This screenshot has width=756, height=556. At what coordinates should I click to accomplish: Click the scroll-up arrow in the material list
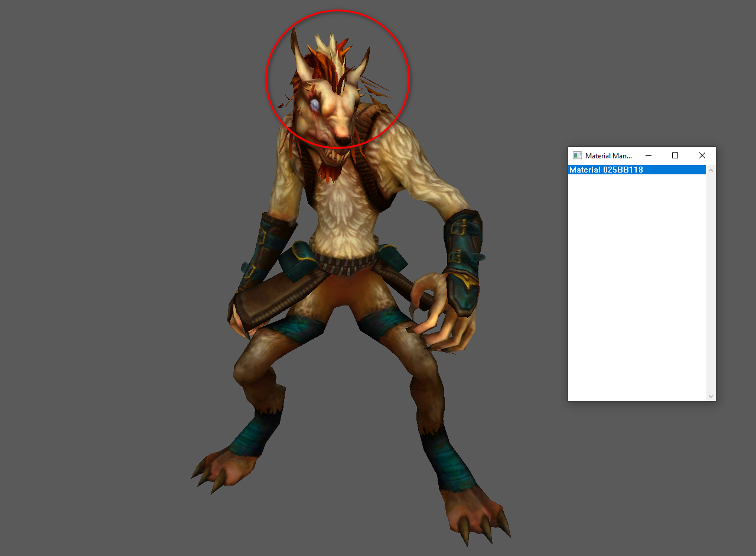pyautogui.click(x=711, y=170)
